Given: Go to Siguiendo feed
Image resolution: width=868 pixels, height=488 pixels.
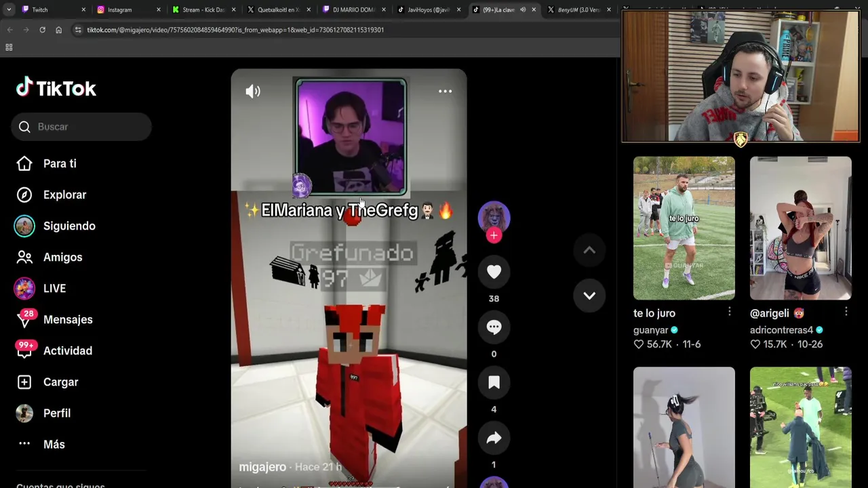Looking at the screenshot, I should [69, 226].
